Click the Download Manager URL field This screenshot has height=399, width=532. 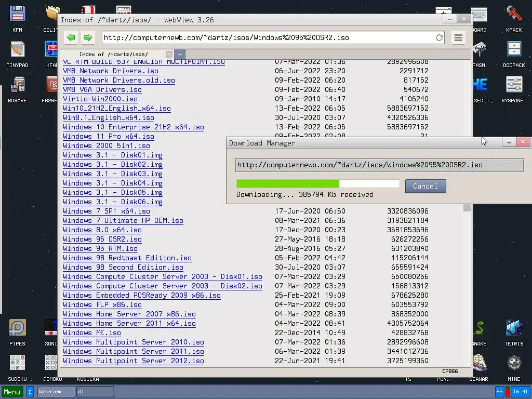click(x=379, y=165)
